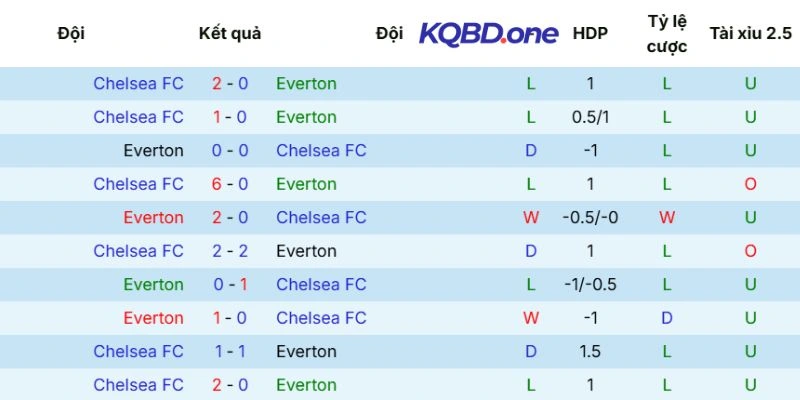Select the Tỷ lệ cược header
Screen dimensions: 800x400
click(x=667, y=33)
